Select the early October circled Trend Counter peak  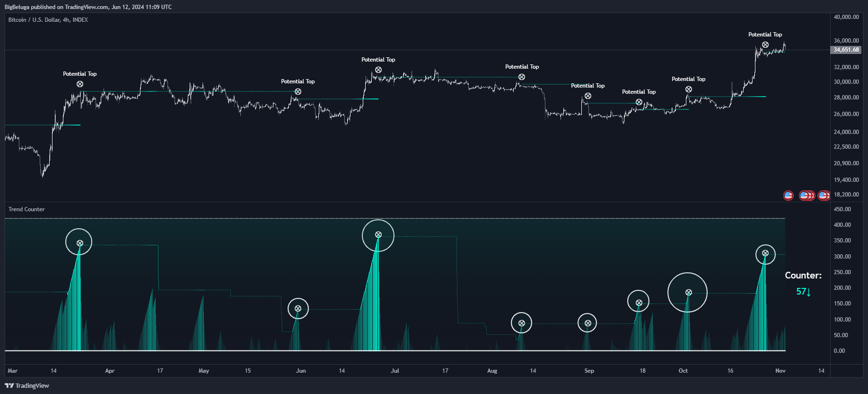[x=688, y=292]
